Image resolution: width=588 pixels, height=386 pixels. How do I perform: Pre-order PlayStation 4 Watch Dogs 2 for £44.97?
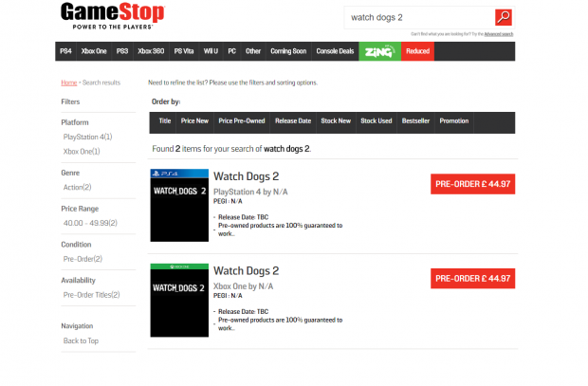(472, 184)
